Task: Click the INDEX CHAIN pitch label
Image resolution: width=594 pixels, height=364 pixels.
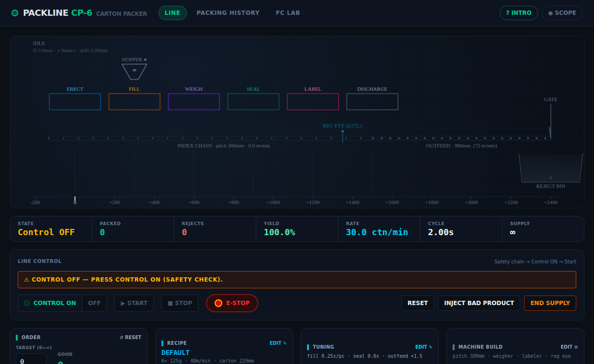Action: coord(224,146)
